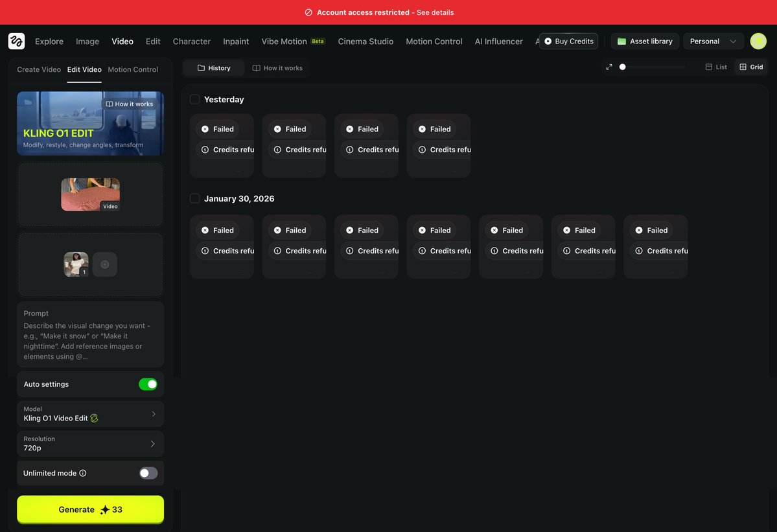Screen dimensions: 777x532
Task: Click the green badge icon beside Kling O1 Video Edit
Action: (x=94, y=418)
